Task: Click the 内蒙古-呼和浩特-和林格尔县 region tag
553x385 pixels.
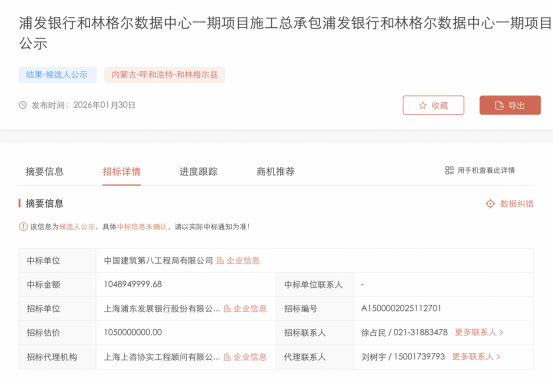Action: click(x=164, y=75)
